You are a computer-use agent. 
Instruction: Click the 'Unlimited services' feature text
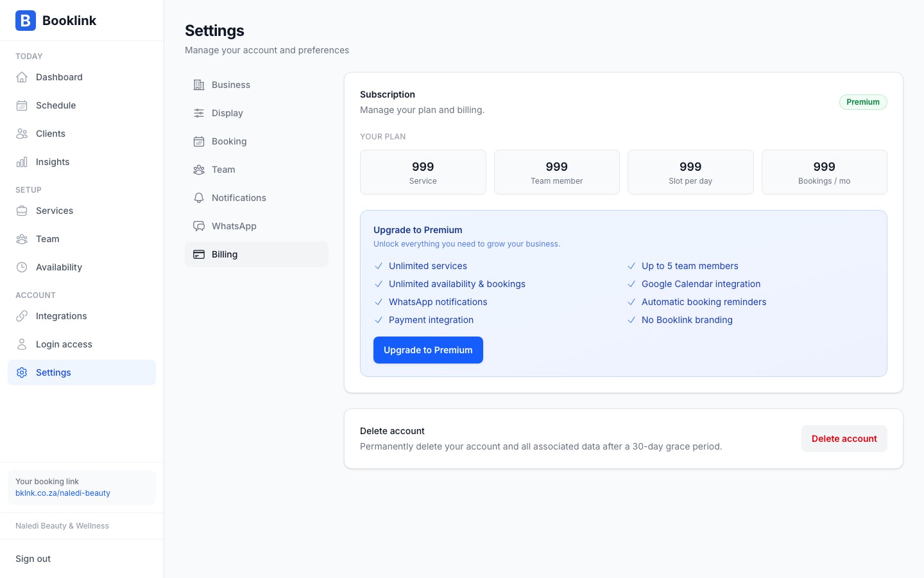(428, 266)
